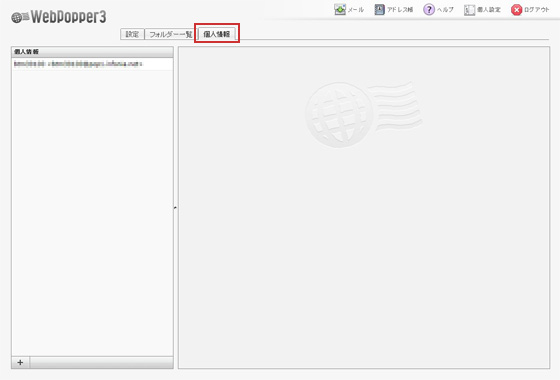Click the 個人設定 text link
This screenshot has width=560, height=380.
coord(489,10)
